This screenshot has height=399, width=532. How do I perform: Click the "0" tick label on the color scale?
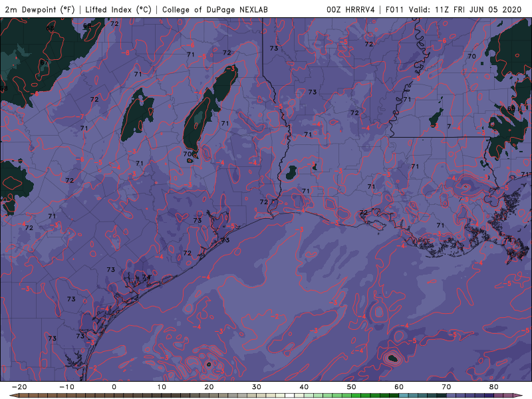[x=114, y=387]
